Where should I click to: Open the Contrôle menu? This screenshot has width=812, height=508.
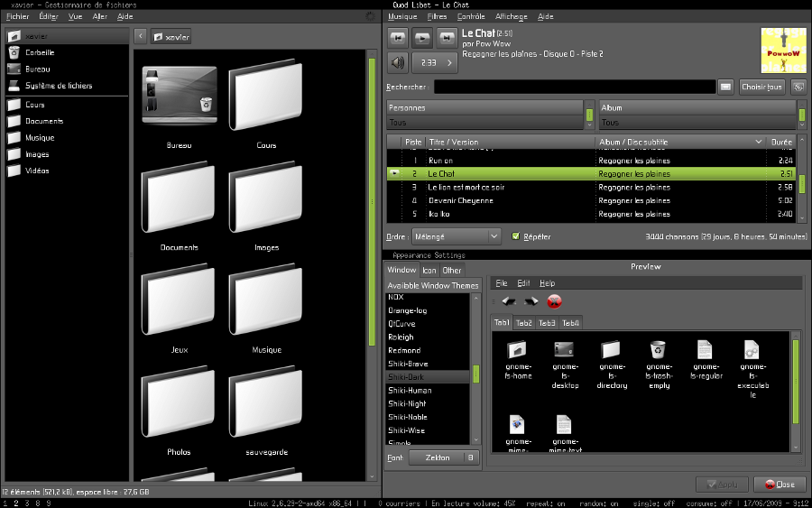click(471, 16)
